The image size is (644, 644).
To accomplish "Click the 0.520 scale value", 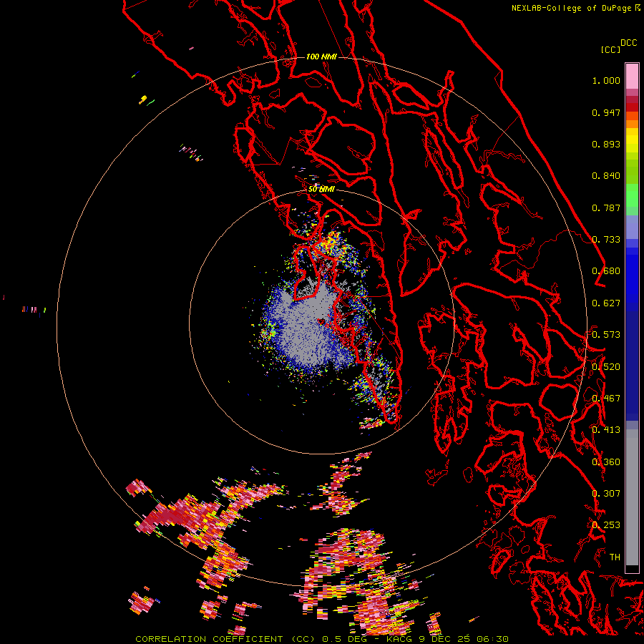I will coord(606,367).
